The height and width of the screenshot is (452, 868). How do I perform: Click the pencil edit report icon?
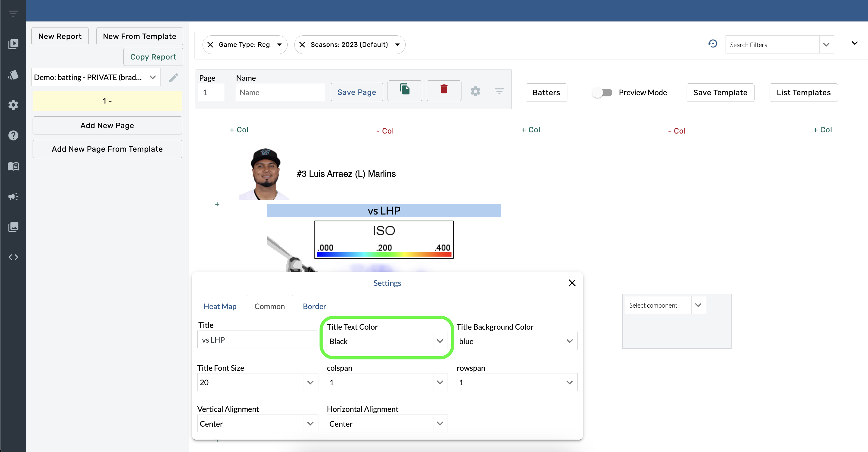click(173, 78)
